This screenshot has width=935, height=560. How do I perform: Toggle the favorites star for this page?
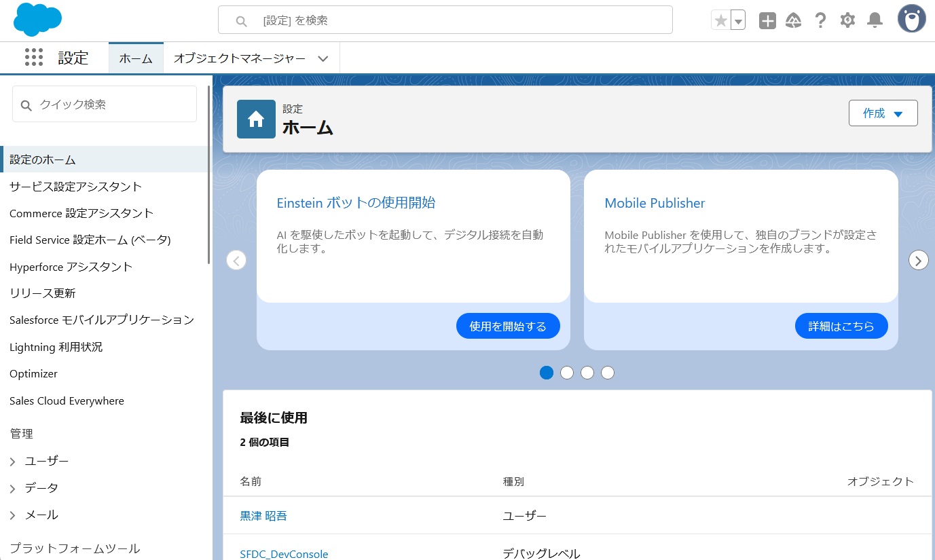(x=721, y=20)
